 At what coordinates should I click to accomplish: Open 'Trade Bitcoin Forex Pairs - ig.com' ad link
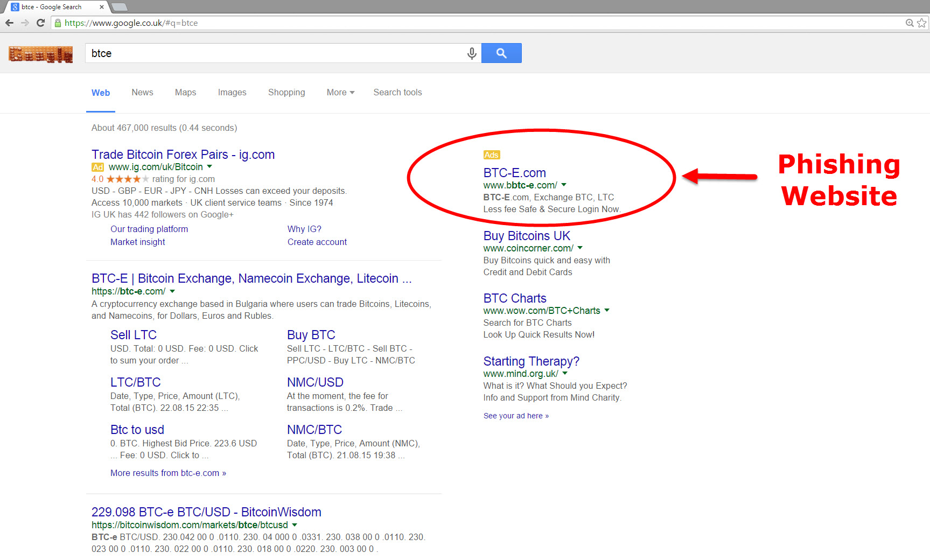click(183, 155)
